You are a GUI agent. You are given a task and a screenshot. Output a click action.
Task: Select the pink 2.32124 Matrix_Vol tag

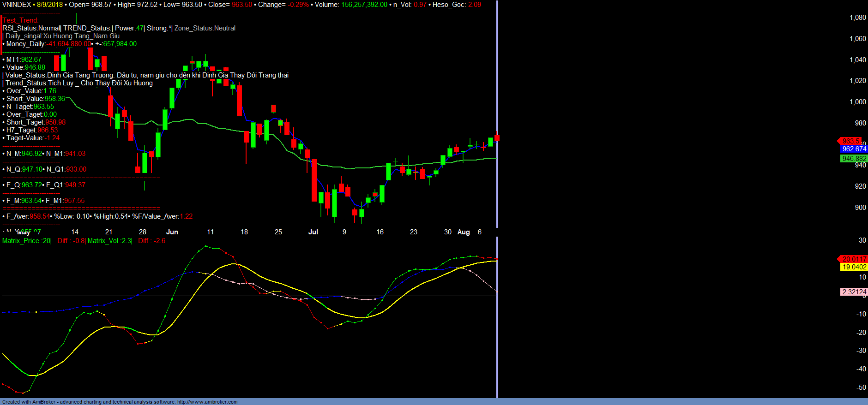point(854,292)
